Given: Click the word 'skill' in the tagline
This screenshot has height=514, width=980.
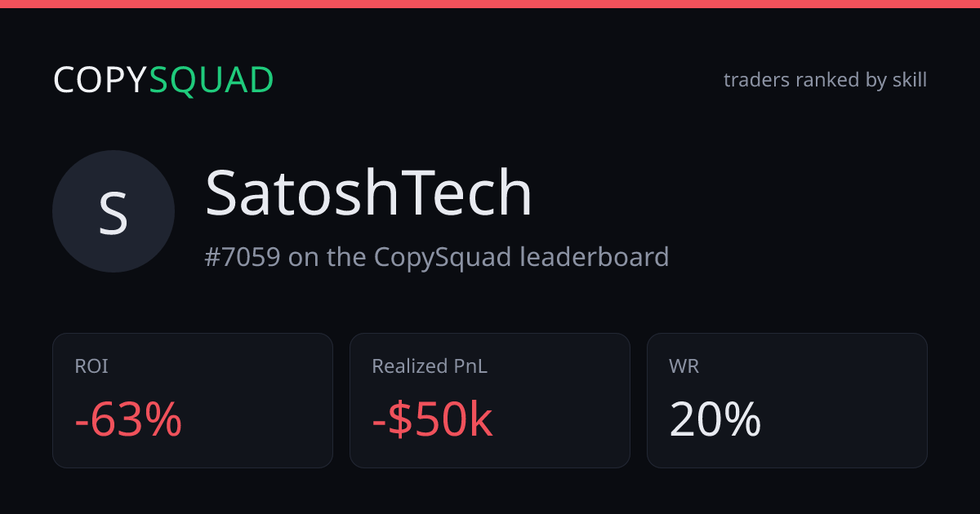Looking at the screenshot, I should click(910, 80).
